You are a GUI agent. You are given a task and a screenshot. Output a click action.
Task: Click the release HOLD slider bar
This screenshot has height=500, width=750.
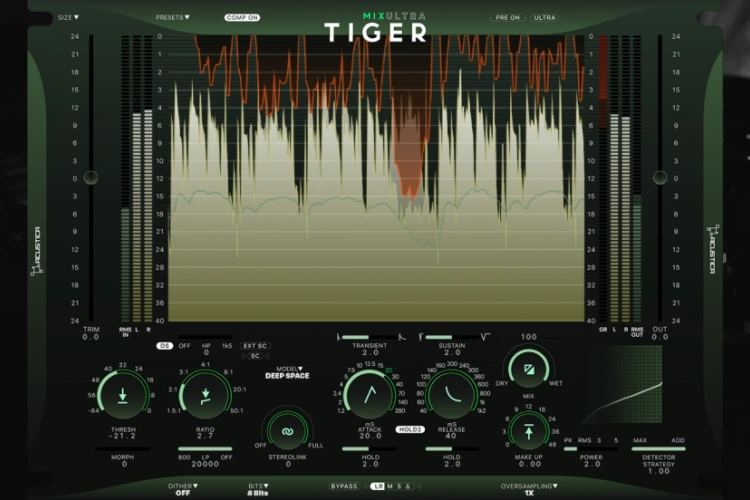point(452,449)
